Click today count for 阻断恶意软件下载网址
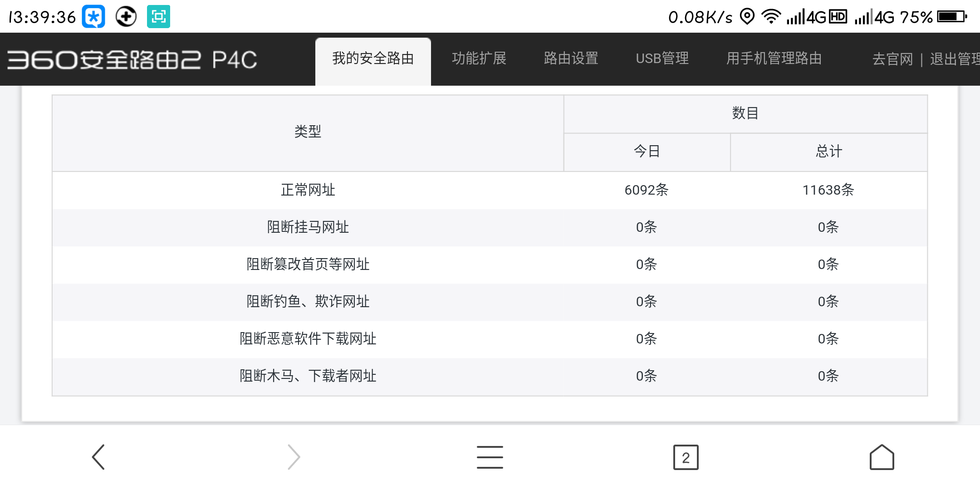Screen dimensions: 980x490 pos(647,338)
